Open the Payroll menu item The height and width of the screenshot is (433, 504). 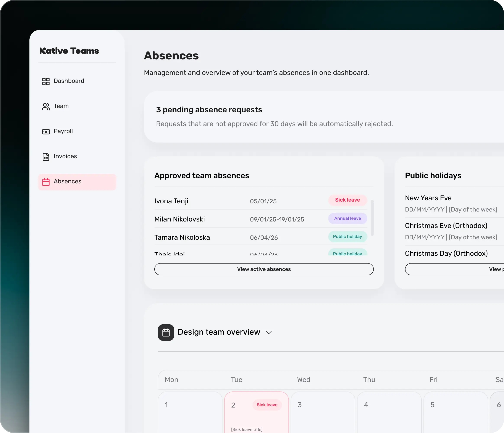(63, 131)
